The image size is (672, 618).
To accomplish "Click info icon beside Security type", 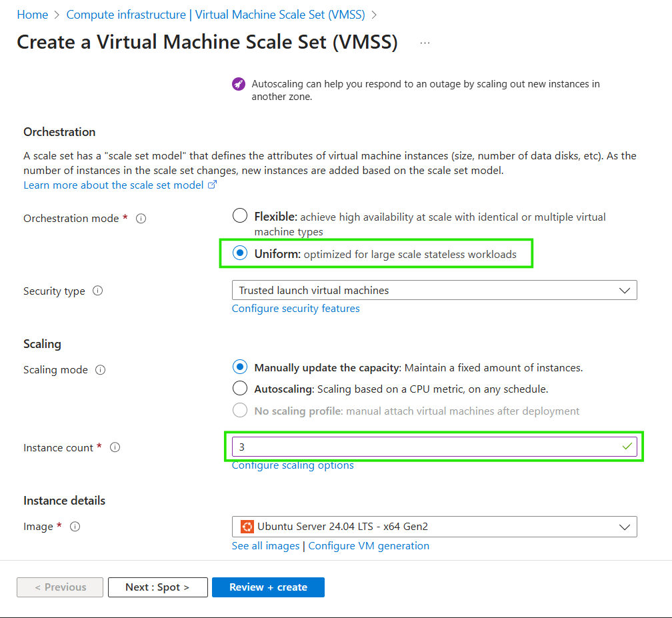I will 98,291.
